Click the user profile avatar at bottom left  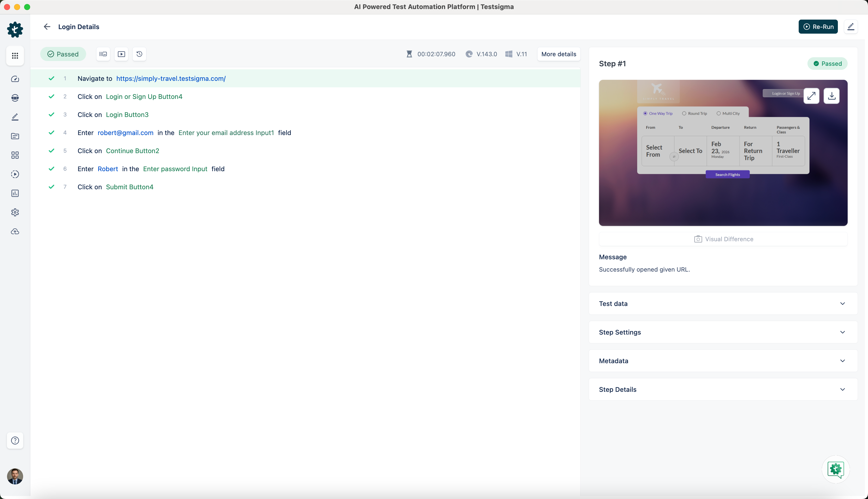click(x=15, y=476)
